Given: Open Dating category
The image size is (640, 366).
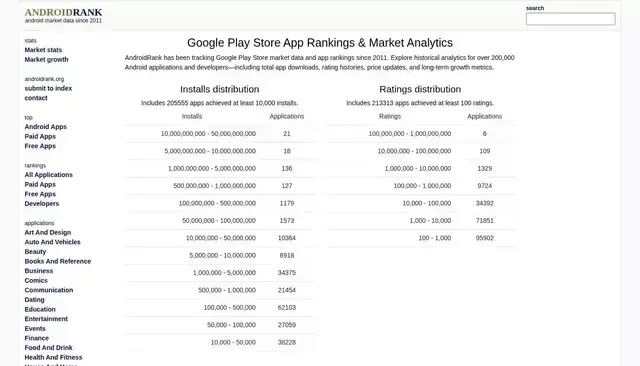Looking at the screenshot, I should click(34, 299).
